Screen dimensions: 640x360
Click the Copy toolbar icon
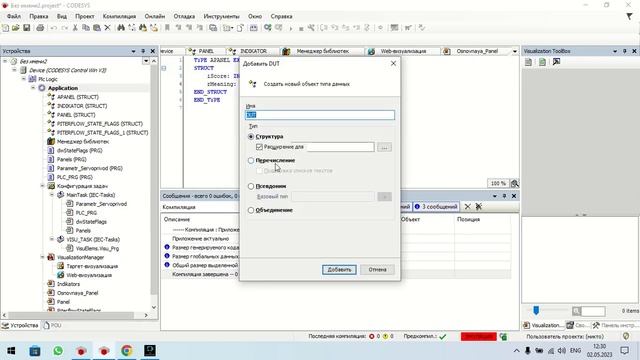86,28
